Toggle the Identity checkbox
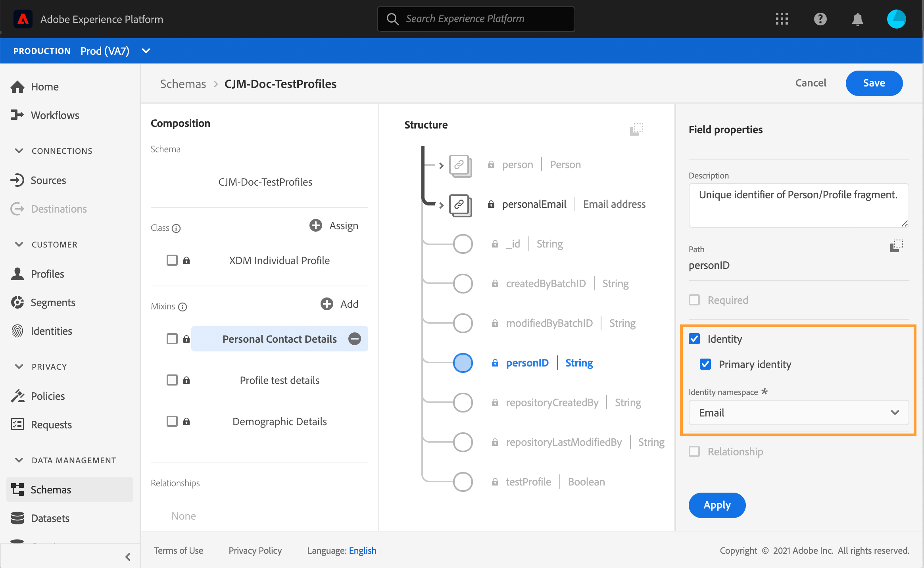 [x=694, y=339]
